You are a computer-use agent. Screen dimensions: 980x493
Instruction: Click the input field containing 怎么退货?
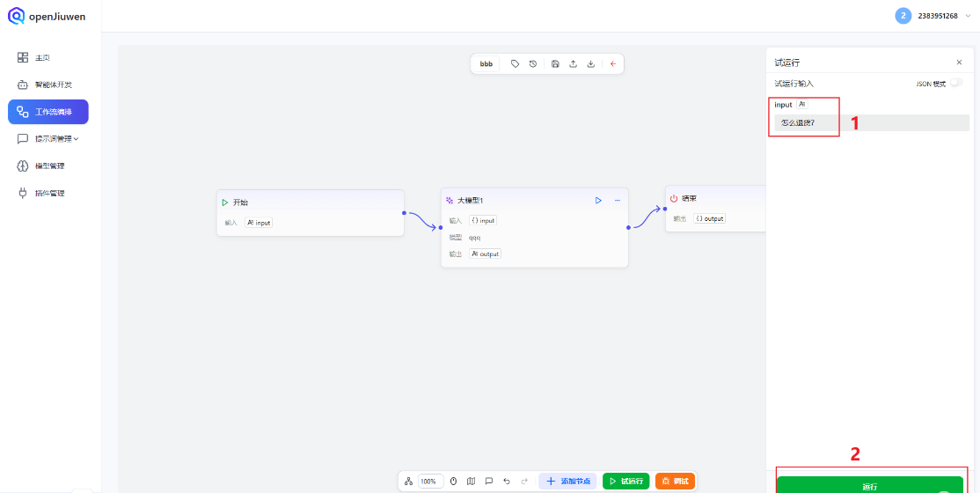coord(871,122)
